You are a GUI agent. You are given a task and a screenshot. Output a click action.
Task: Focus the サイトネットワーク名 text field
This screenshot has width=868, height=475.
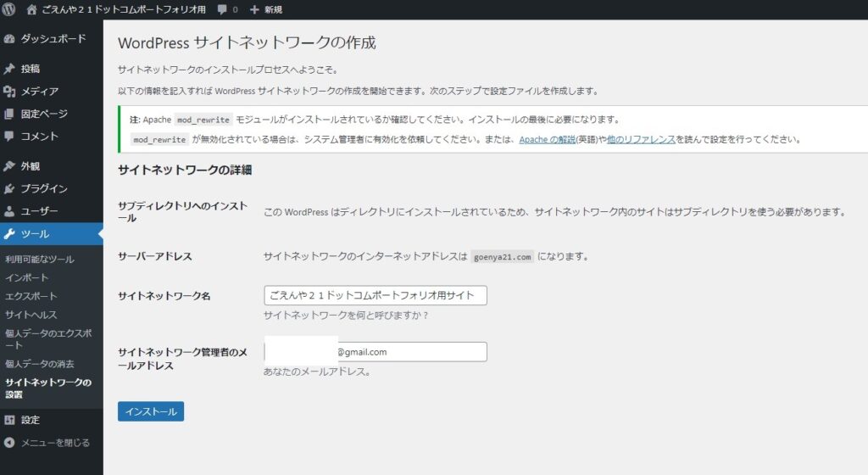click(x=376, y=295)
